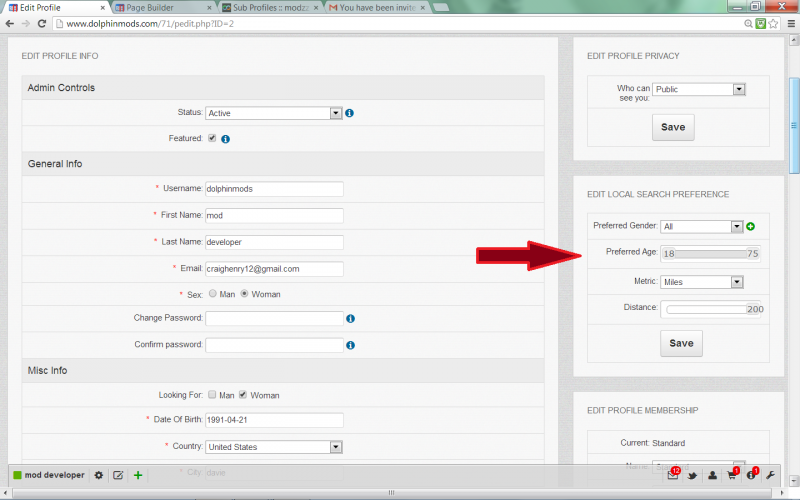Select the Woman radio button for Sex

coord(244,293)
